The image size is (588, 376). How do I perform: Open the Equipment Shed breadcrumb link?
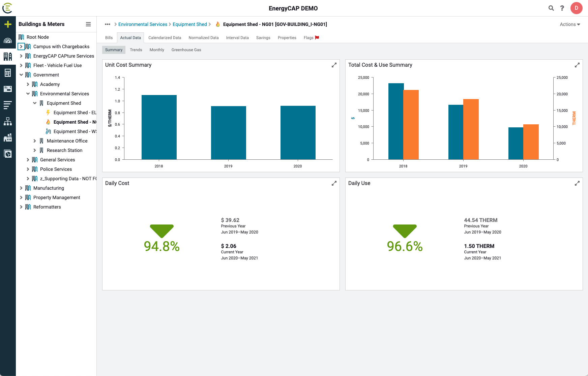[190, 24]
